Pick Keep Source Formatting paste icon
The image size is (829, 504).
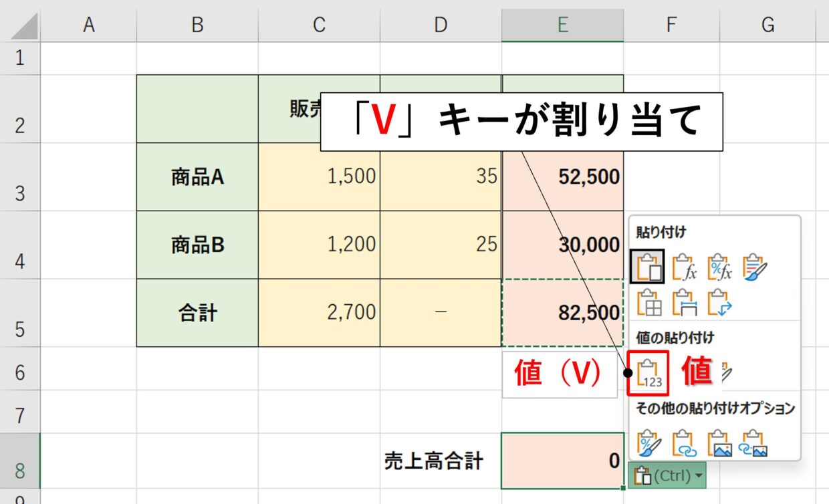pyautogui.click(x=755, y=267)
